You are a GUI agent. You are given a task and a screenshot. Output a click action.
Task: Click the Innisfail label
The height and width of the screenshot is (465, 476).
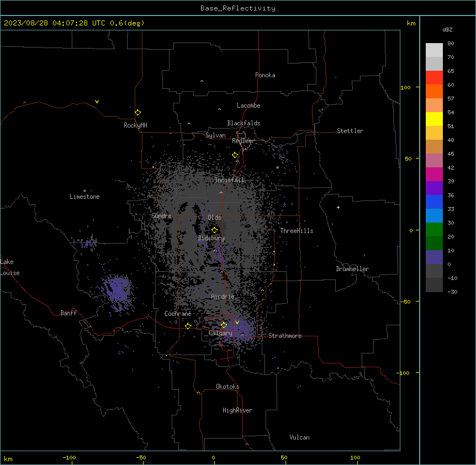[229, 180]
